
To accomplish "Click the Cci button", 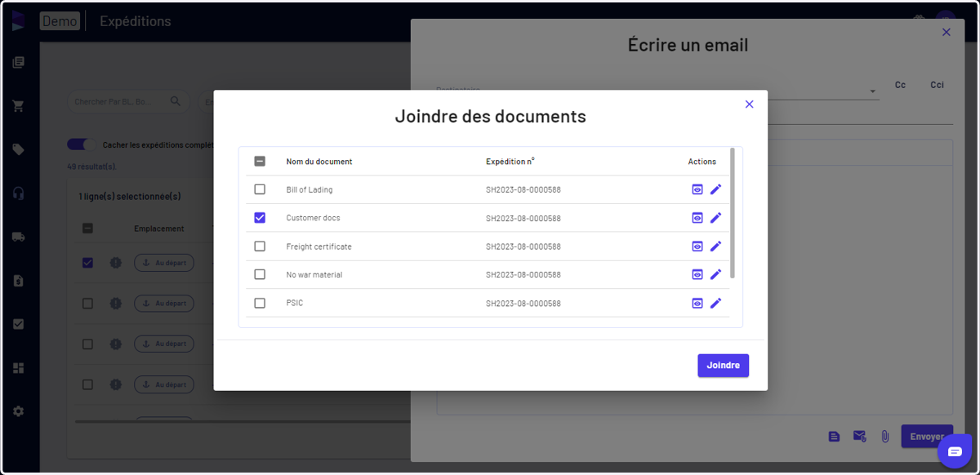I will 937,85.
